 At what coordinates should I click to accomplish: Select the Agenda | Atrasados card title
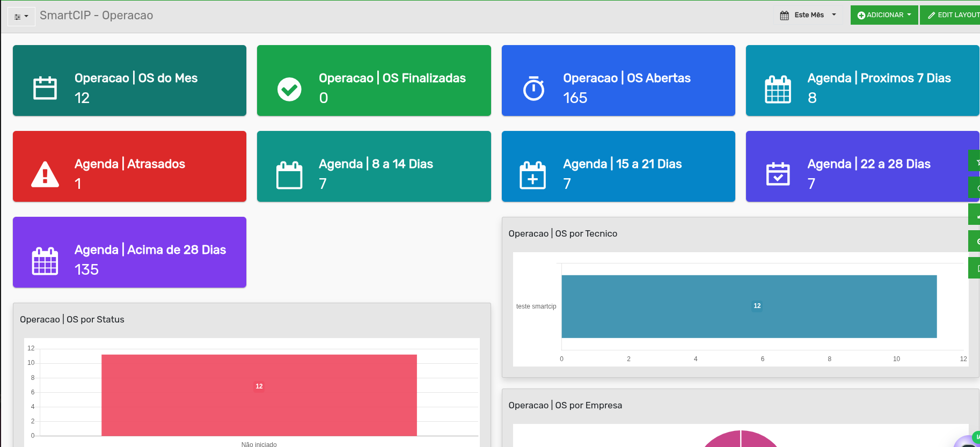pos(130,164)
